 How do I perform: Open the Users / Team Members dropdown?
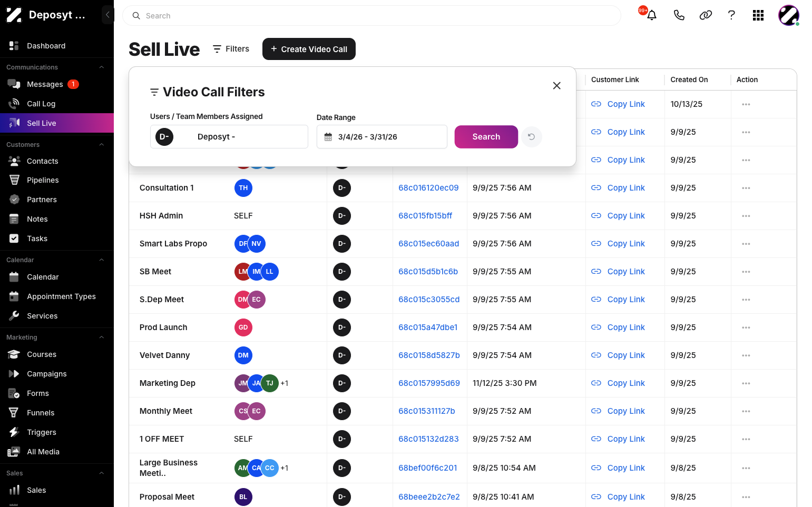point(229,137)
